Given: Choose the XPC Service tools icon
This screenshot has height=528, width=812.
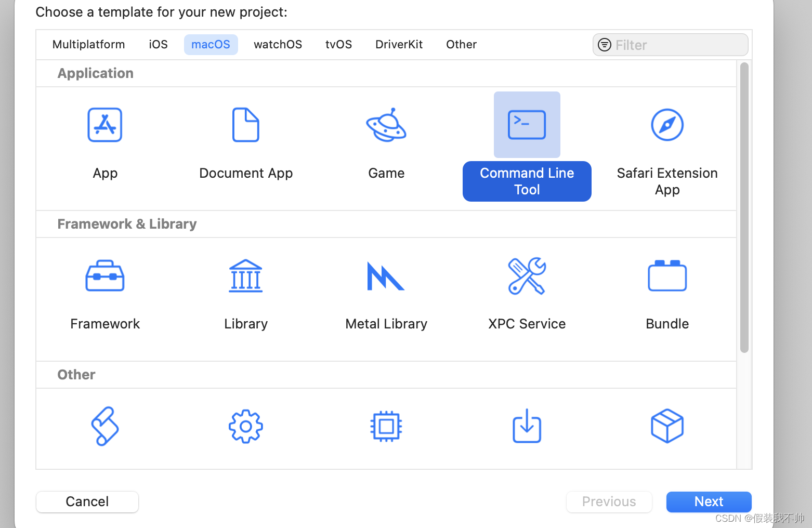Looking at the screenshot, I should coord(527,276).
